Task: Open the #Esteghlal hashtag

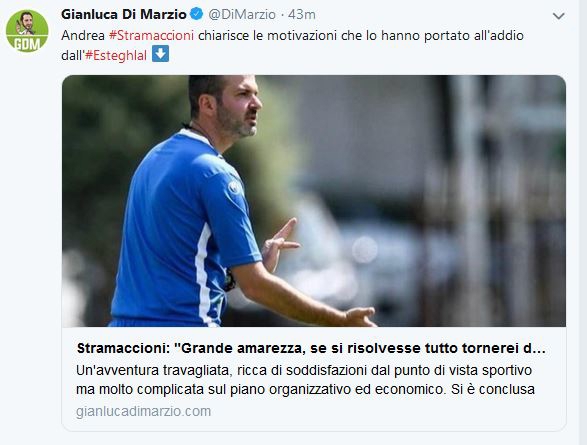Action: (116, 55)
